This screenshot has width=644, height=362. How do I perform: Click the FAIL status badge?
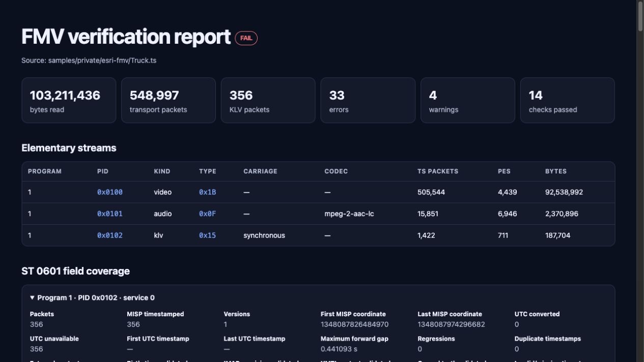tap(246, 38)
